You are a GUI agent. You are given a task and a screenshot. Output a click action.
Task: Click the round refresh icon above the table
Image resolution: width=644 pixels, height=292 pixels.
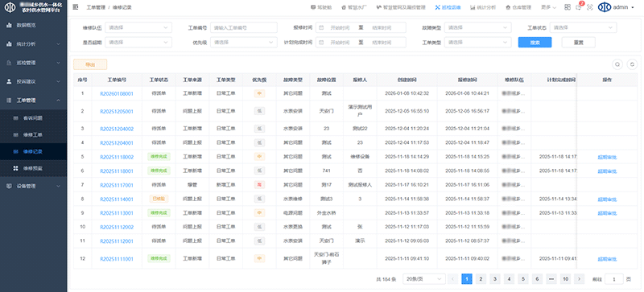(x=633, y=64)
